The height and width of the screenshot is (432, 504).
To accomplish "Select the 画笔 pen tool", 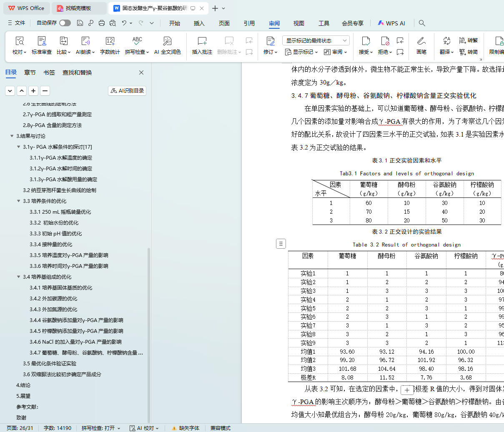I will click(x=421, y=45).
